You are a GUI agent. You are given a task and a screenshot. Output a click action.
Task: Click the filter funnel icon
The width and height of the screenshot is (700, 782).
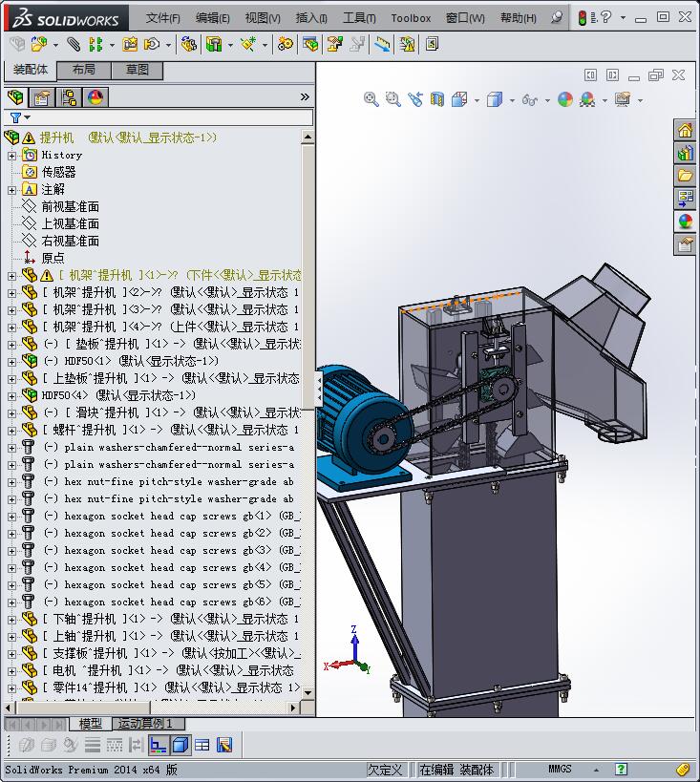[x=15, y=117]
